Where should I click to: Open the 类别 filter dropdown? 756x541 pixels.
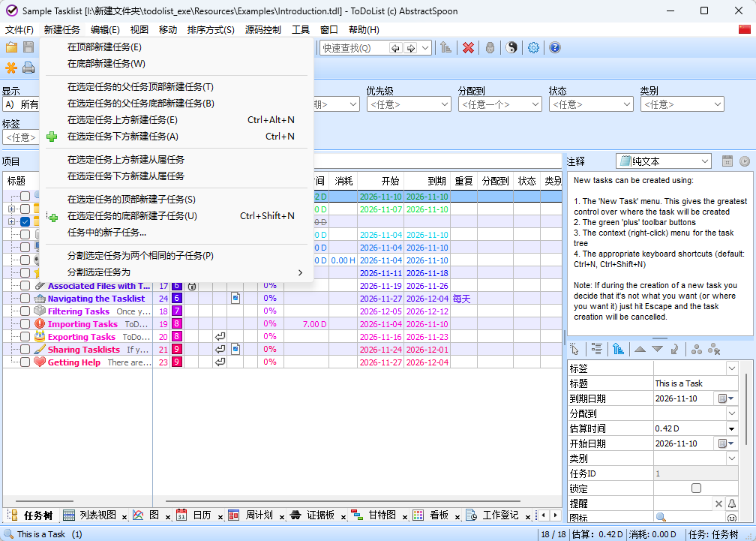682,104
